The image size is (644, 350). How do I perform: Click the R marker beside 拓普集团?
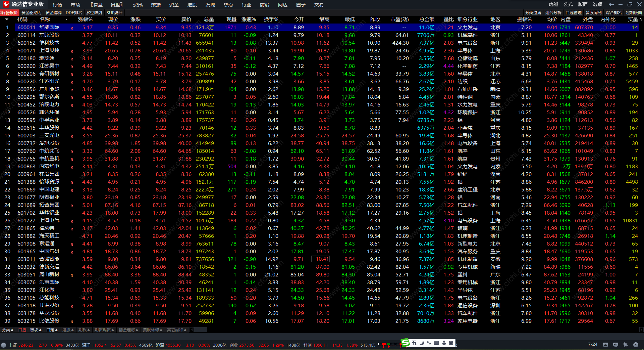coord(72,206)
